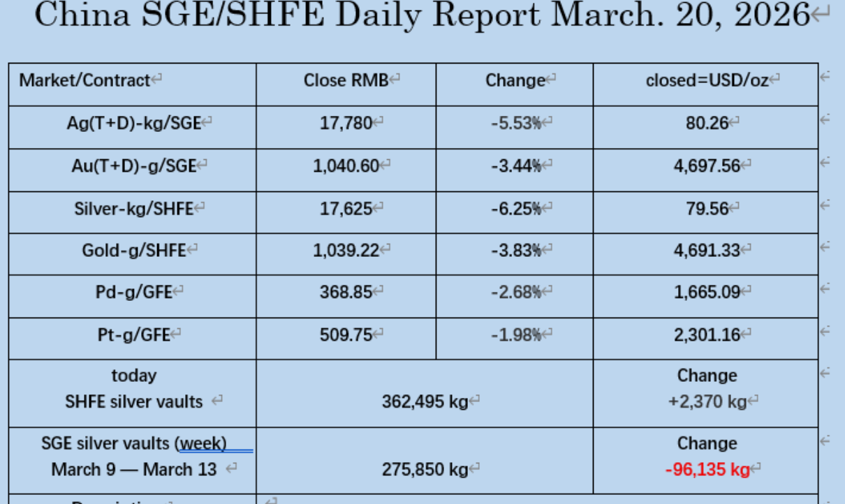Click the 4,697.56 USD/oz value

click(x=707, y=166)
